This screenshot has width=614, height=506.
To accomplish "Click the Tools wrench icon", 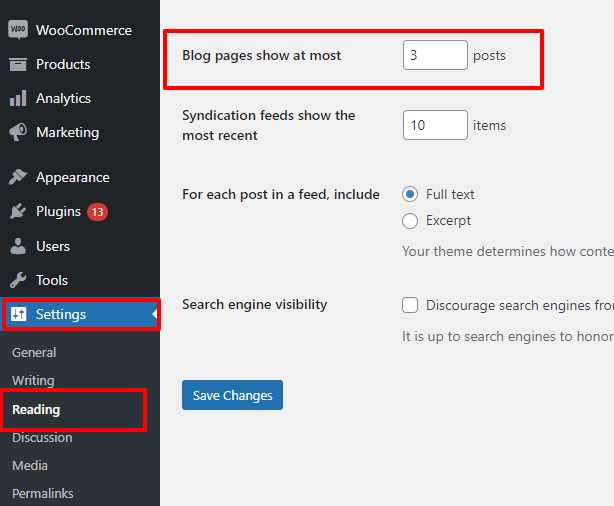I will click(18, 280).
